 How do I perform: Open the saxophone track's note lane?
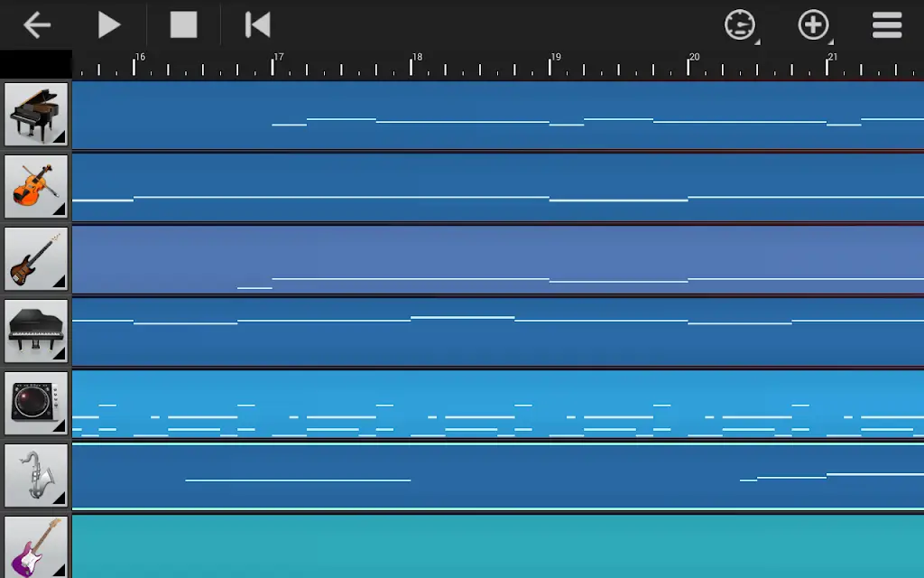pyautogui.click(x=498, y=476)
